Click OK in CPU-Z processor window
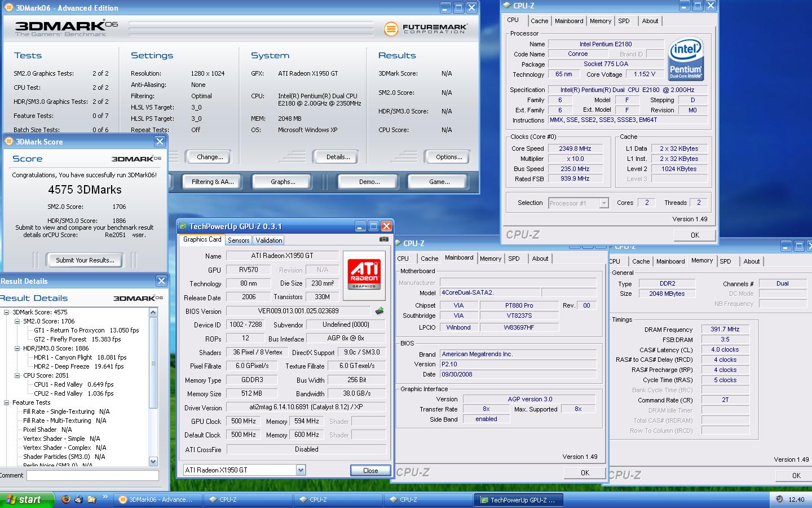The height and width of the screenshot is (508, 812). coord(695,235)
